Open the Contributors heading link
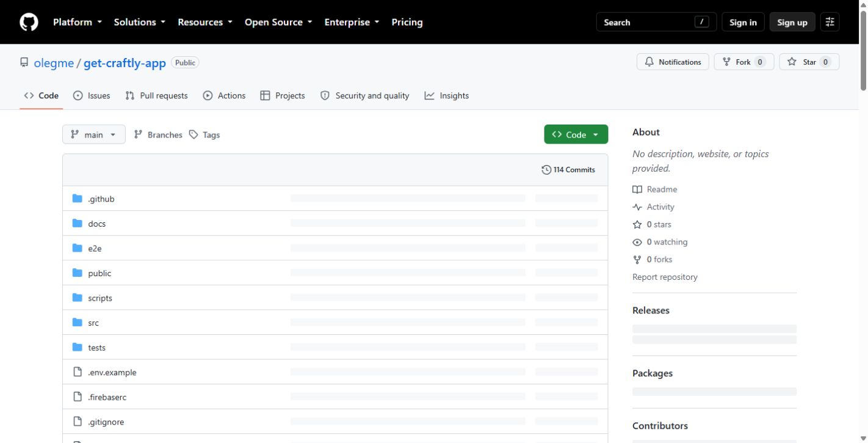Image resolution: width=868 pixels, height=443 pixels. [660, 426]
